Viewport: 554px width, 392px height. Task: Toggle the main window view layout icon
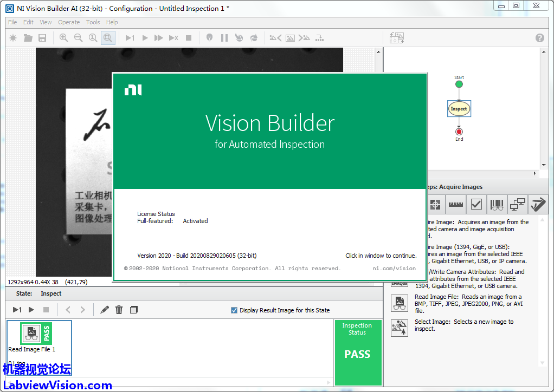click(x=397, y=38)
